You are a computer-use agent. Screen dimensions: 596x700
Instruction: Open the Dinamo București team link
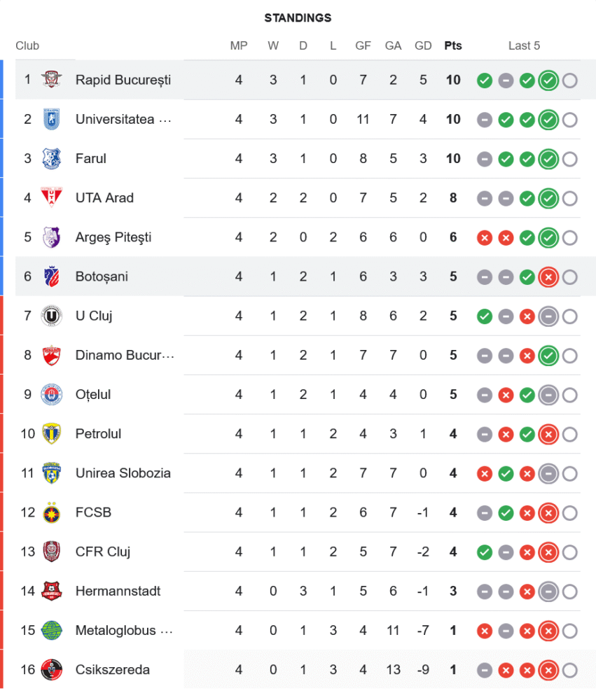[x=125, y=356]
